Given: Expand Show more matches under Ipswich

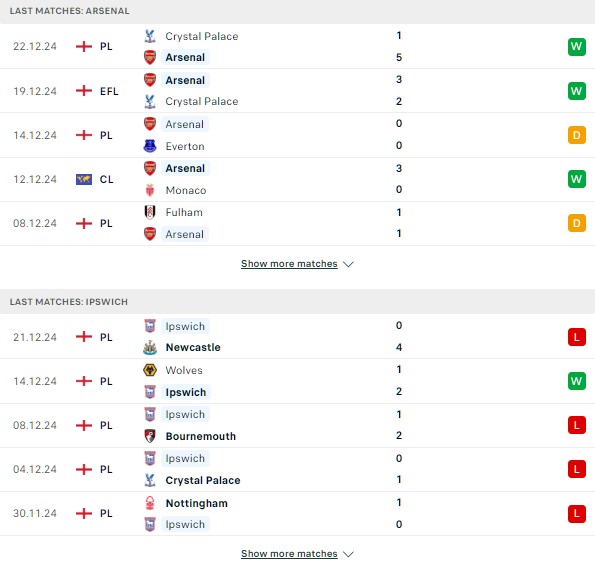Looking at the screenshot, I should click(289, 554).
